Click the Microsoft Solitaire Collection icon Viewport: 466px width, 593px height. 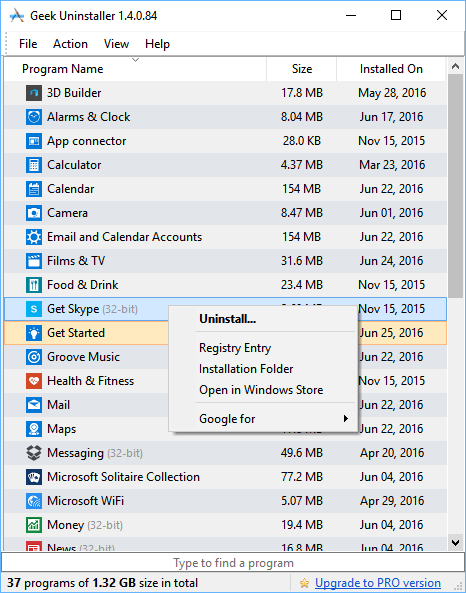[34, 477]
